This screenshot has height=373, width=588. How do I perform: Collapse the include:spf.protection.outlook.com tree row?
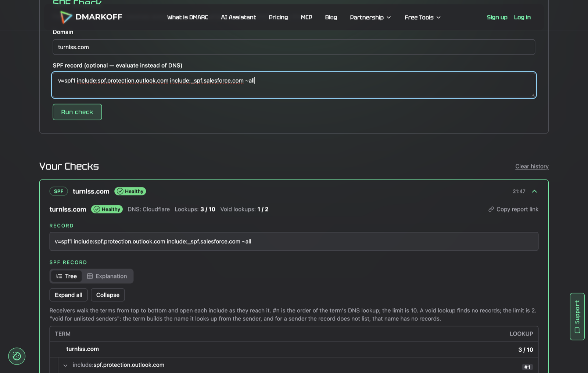click(65, 365)
